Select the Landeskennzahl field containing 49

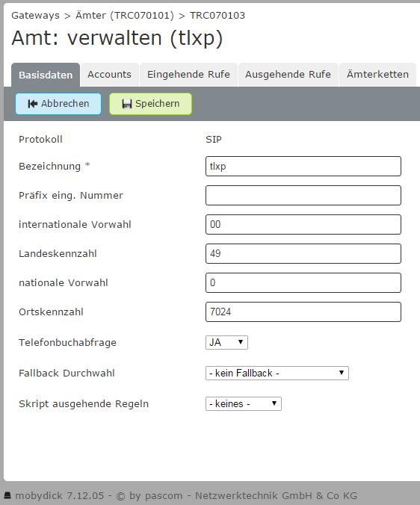click(303, 253)
